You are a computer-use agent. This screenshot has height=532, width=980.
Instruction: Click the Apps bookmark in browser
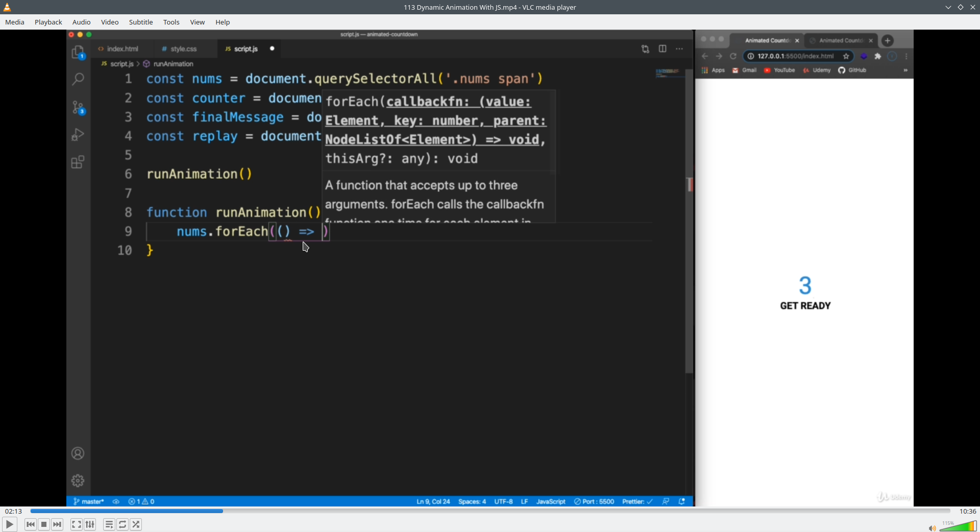pyautogui.click(x=714, y=70)
